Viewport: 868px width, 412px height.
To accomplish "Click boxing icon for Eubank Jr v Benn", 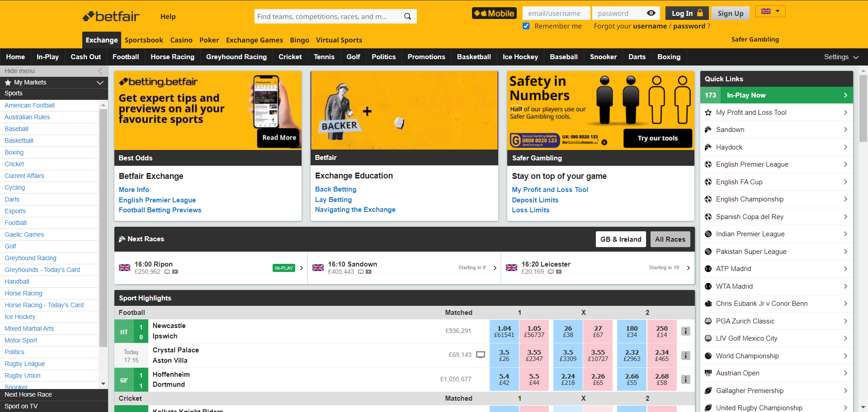I will click(x=708, y=304).
